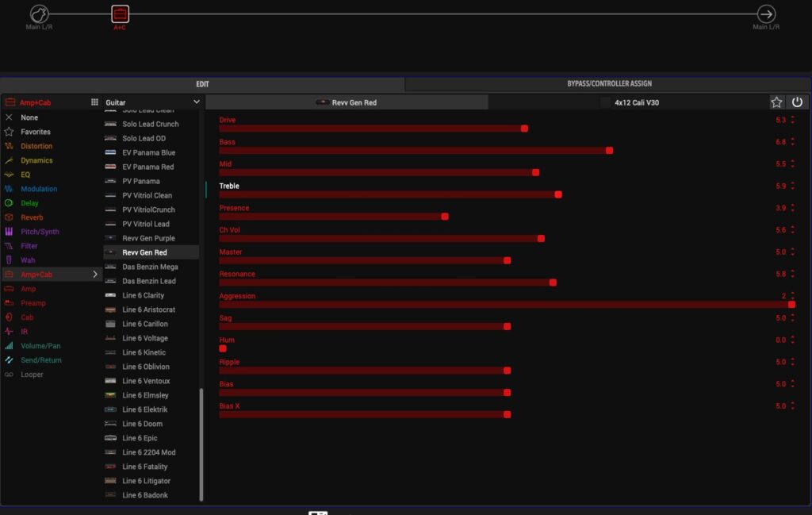
Task: Choose the Line 6 Litigator amp model
Action: (x=146, y=481)
